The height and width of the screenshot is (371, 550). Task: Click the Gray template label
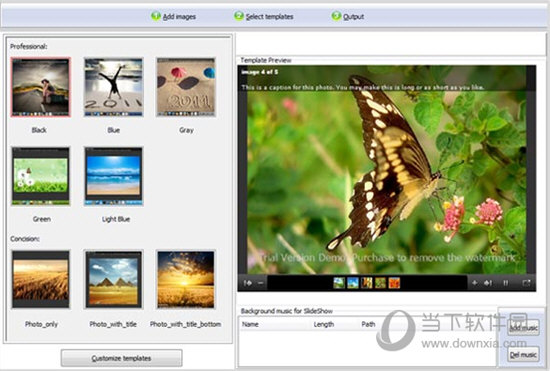(186, 130)
